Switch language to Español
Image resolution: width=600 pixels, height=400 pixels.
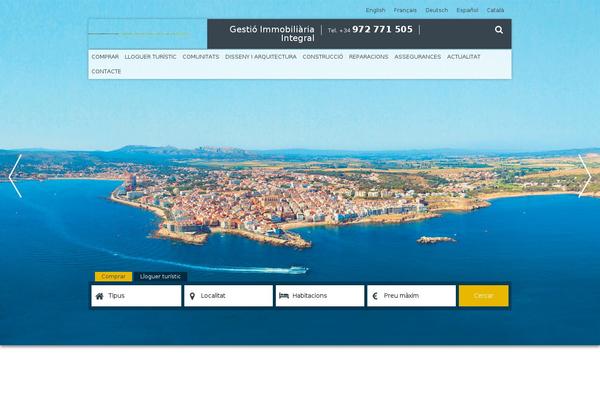(467, 10)
